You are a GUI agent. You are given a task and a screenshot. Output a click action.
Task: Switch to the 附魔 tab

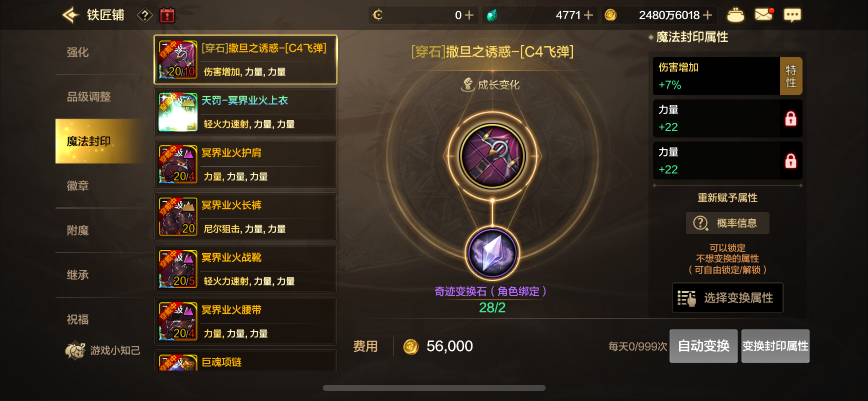pos(78,230)
